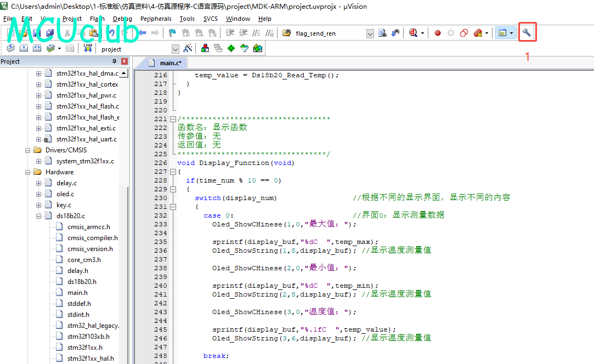Kill all breakpoints icon
This screenshot has height=364, width=594.
[x=478, y=33]
